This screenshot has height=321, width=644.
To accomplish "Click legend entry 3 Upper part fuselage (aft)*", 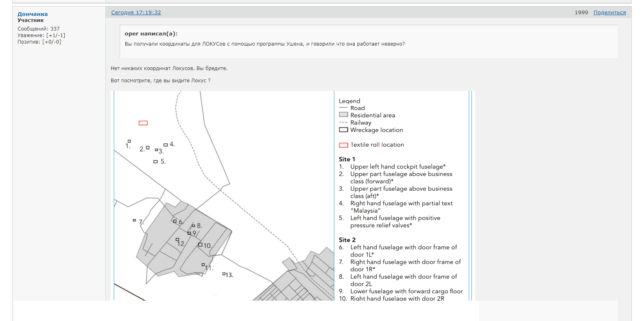I will (396, 192).
